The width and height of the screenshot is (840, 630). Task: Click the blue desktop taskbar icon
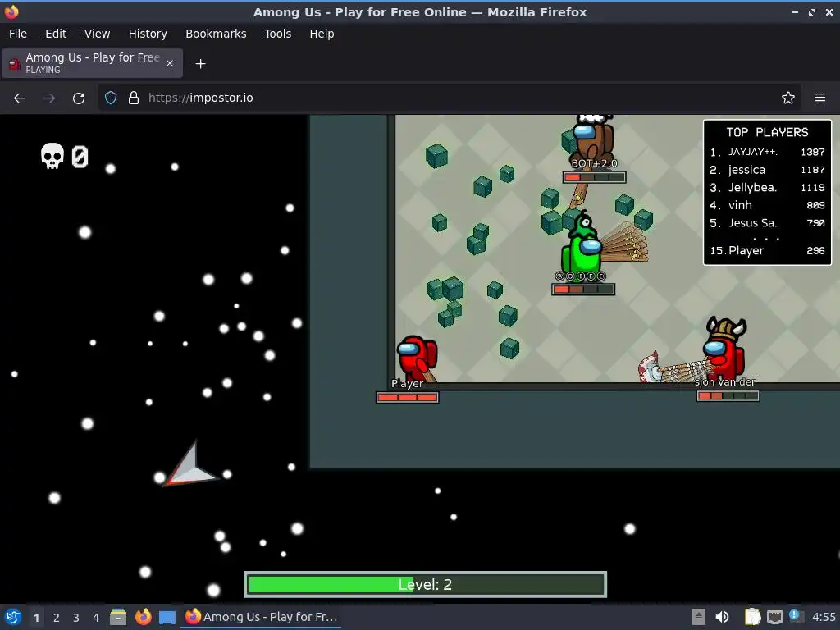tap(167, 618)
